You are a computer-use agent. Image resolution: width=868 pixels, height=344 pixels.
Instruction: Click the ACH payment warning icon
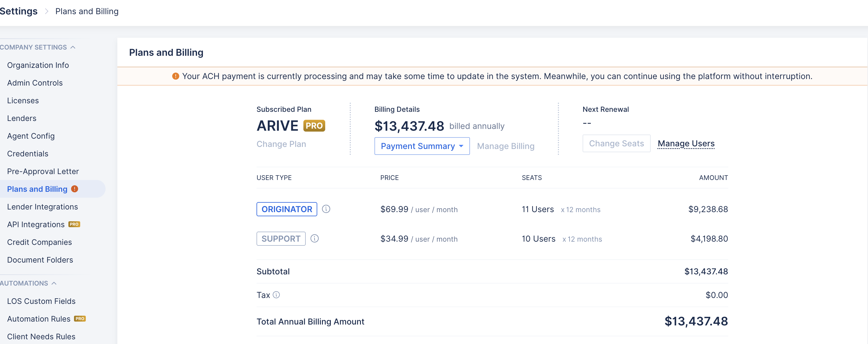click(175, 76)
